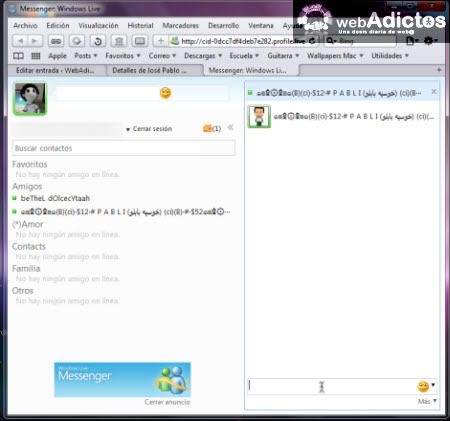Viewport: 450px width, 421px height.
Task: Expand the Favoritos bookmarks dropdown
Action: [x=123, y=56]
